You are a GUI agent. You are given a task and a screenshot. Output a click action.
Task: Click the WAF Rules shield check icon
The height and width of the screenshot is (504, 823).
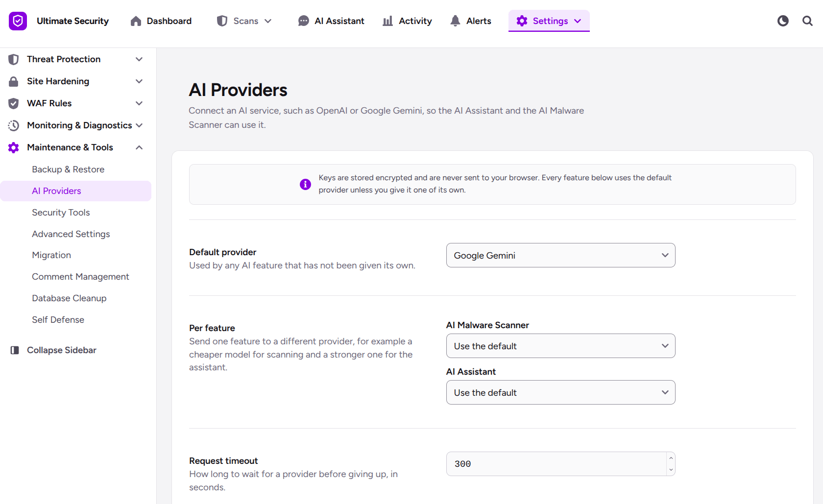click(x=14, y=103)
